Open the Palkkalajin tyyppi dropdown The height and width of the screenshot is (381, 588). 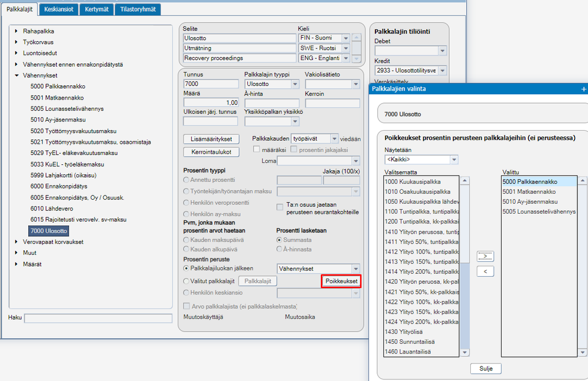click(295, 84)
